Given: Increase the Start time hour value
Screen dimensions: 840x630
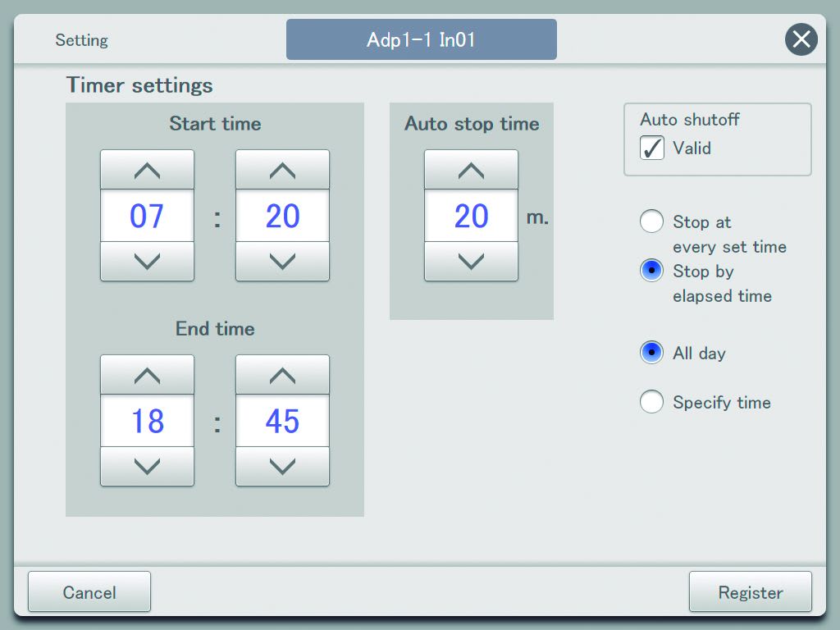Looking at the screenshot, I should [x=147, y=171].
